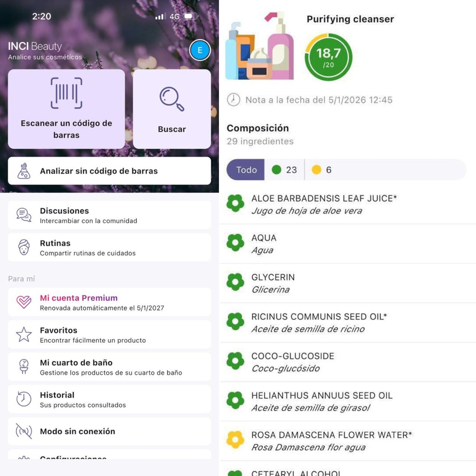Viewport: 476px width, 476px height.
Task: Tap the Purifying cleanser product thumbnail
Action: [260, 46]
